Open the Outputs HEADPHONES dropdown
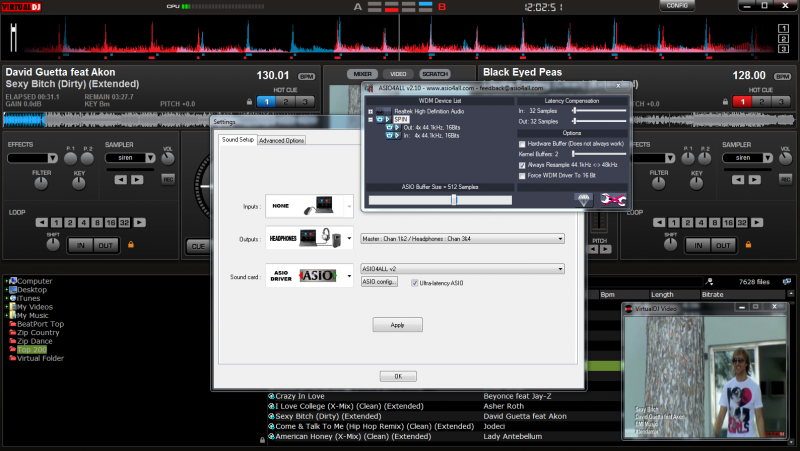 (309, 238)
